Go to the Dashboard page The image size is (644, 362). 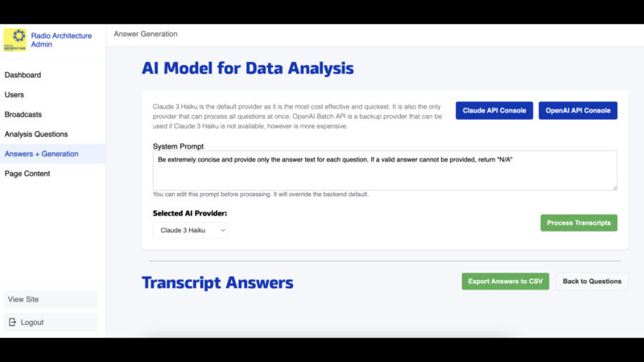click(23, 75)
